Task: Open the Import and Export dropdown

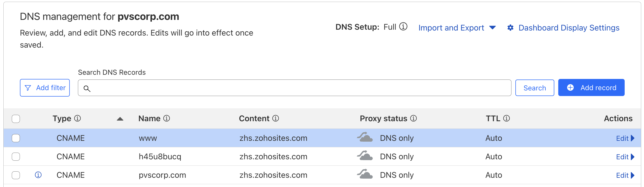Action: (457, 28)
